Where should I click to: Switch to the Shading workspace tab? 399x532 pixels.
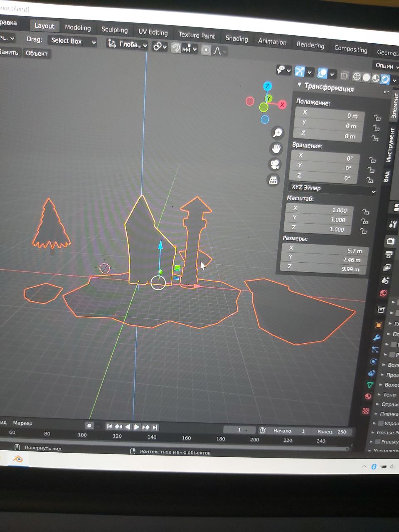236,39
